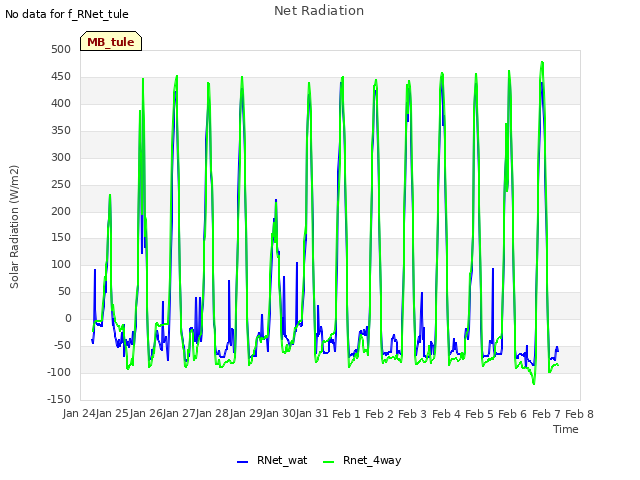Click the Feb 3 x-axis tick label
Viewport: 640px width, 480px height.
click(x=413, y=414)
